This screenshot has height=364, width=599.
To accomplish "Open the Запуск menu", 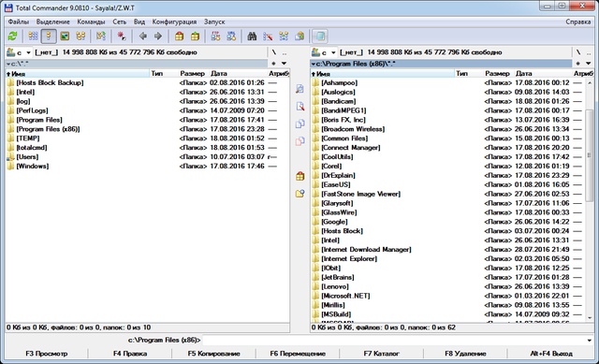I will click(x=214, y=22).
